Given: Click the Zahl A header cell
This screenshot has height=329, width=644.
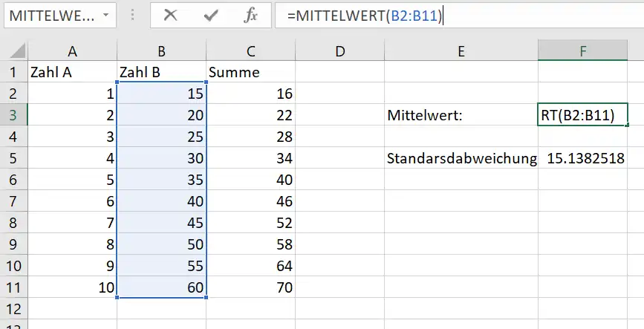Looking at the screenshot, I should pyautogui.click(x=71, y=73).
